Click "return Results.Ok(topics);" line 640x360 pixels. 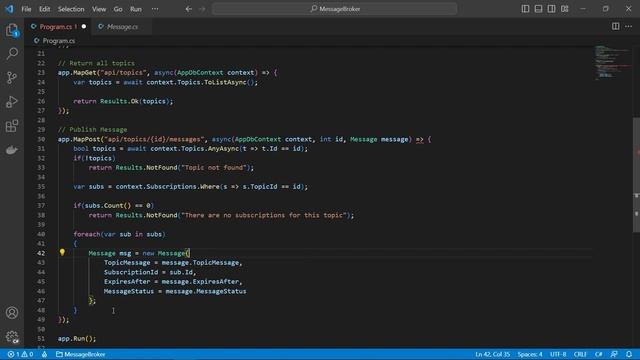123,101
